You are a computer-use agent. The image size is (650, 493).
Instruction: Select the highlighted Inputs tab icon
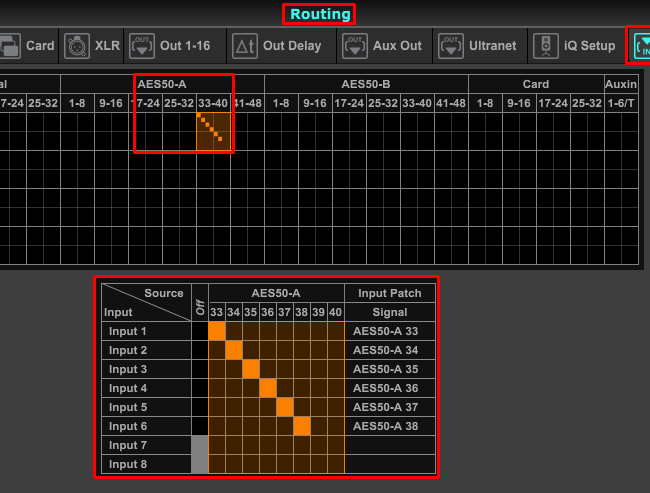(x=642, y=46)
